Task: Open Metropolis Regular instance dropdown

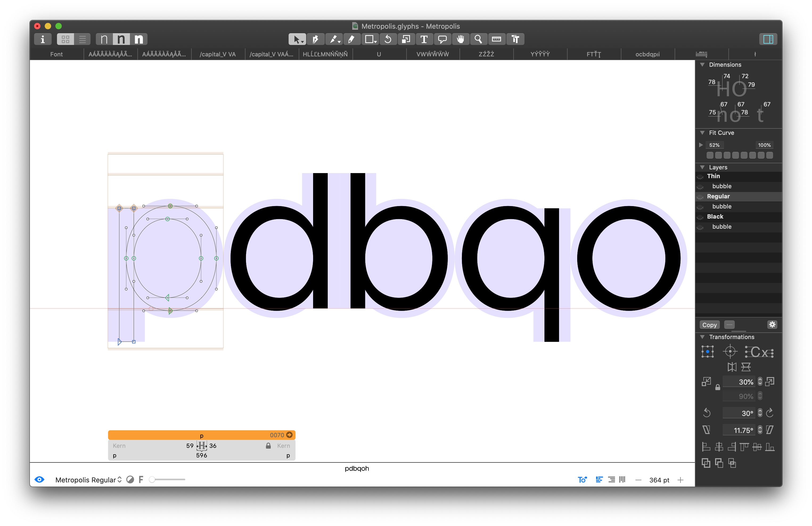Action: pyautogui.click(x=88, y=480)
